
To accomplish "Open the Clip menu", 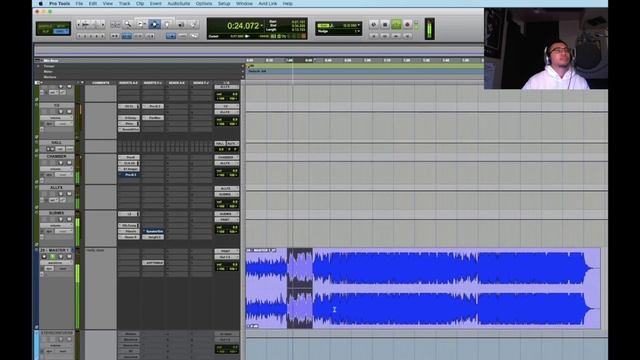I will point(140,3).
